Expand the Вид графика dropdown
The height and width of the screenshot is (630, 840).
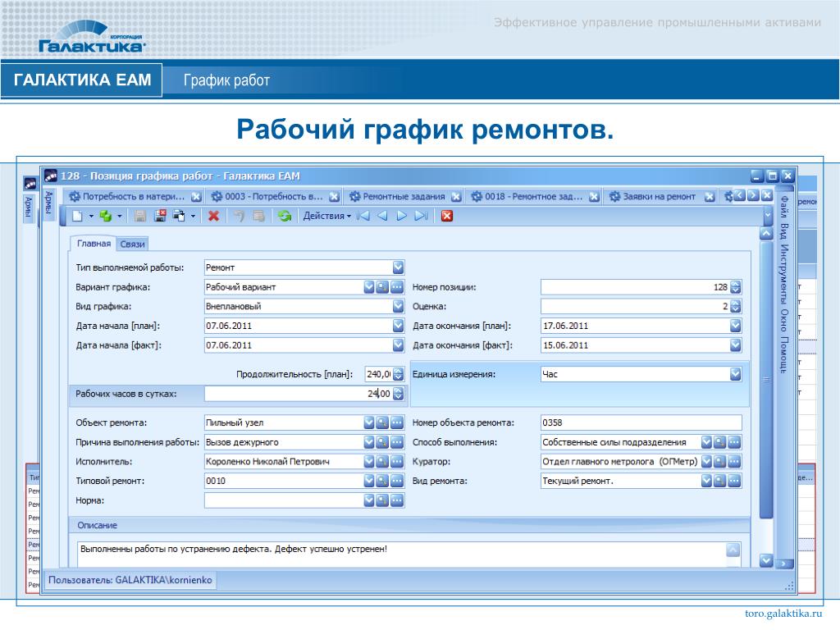point(398,307)
